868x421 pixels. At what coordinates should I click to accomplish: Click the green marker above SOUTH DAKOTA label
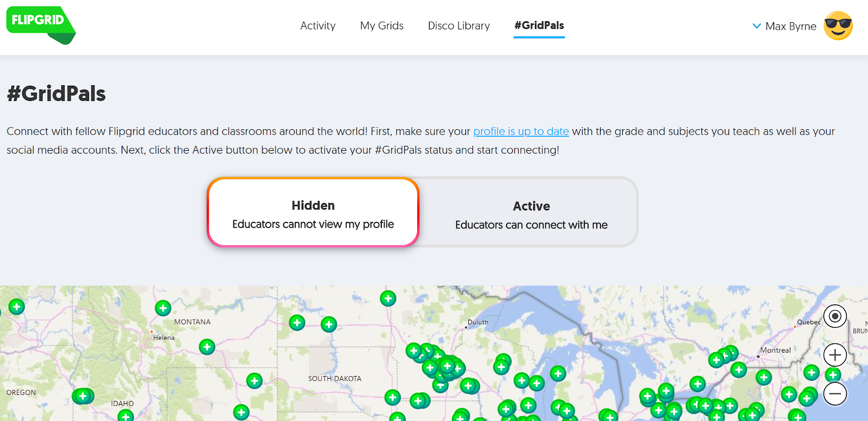click(329, 324)
